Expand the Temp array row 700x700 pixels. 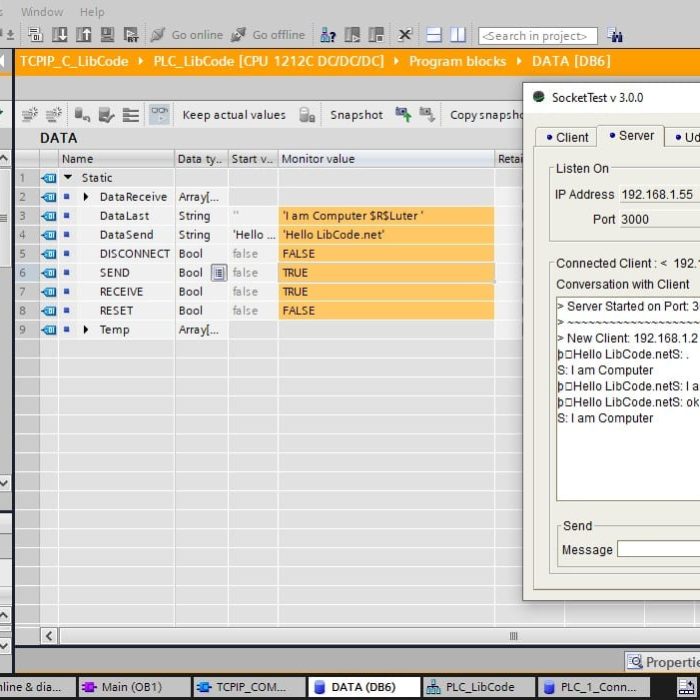[x=86, y=329]
